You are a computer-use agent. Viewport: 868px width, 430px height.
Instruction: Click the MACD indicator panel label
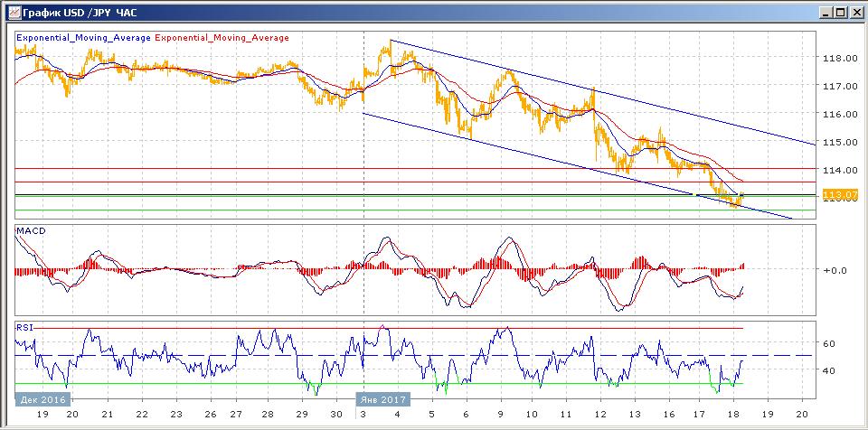pyautogui.click(x=31, y=231)
